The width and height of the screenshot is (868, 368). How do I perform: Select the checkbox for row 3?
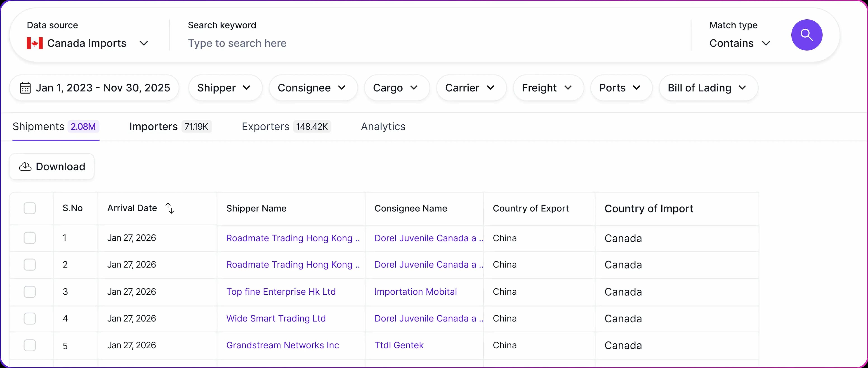(x=30, y=291)
